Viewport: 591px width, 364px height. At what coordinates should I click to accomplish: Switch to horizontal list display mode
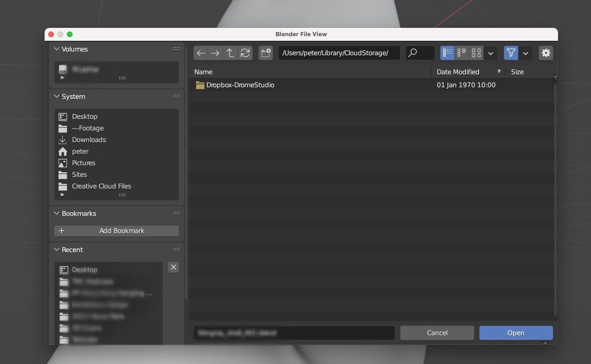point(462,53)
